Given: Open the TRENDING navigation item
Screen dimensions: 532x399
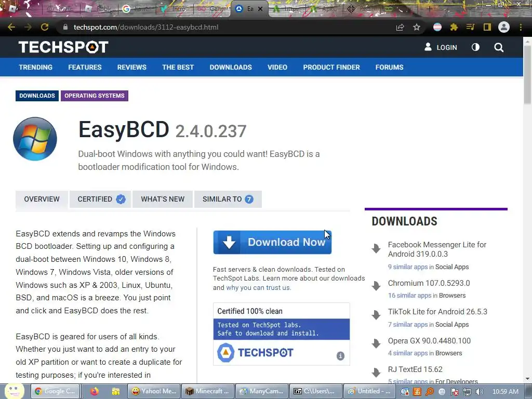Looking at the screenshot, I should point(36,67).
